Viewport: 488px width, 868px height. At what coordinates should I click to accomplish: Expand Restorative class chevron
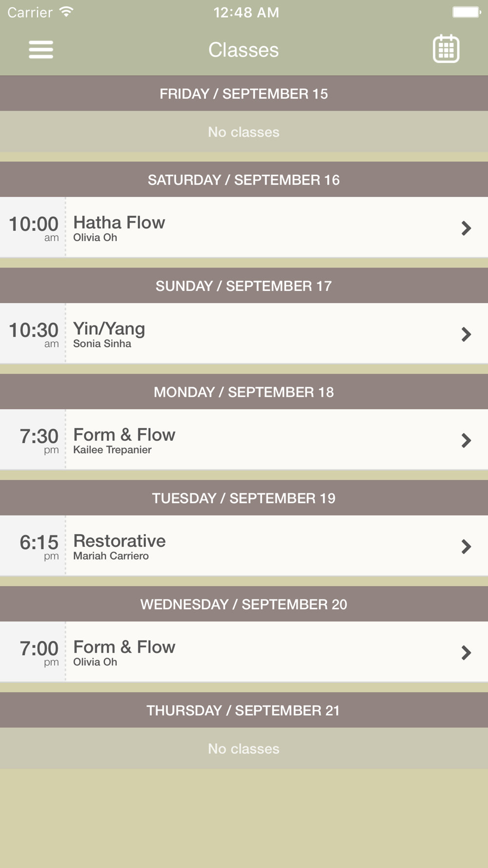[466, 546]
